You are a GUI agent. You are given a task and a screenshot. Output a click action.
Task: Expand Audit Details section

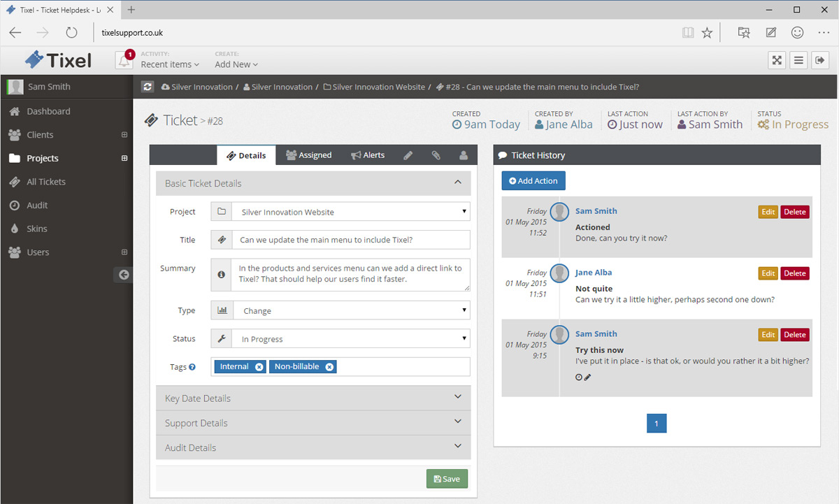tap(313, 447)
